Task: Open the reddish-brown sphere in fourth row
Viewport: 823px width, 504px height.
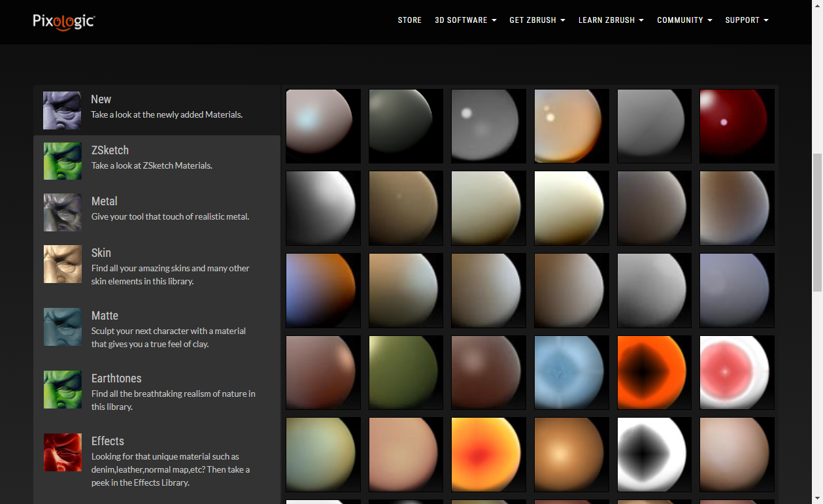Action: [x=323, y=373]
